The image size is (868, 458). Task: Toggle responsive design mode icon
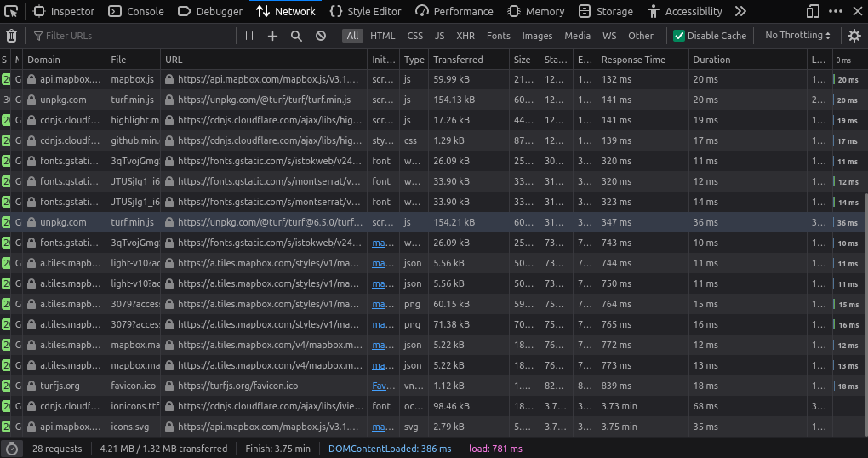(x=812, y=11)
